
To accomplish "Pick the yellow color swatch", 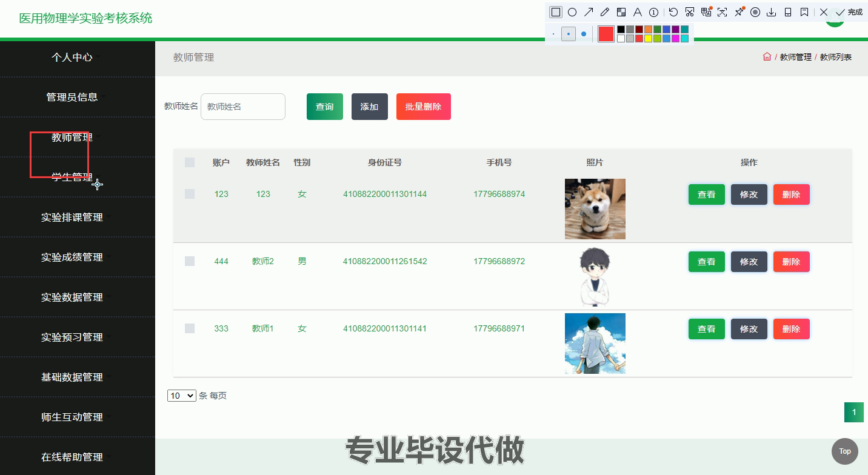I will click(x=648, y=38).
